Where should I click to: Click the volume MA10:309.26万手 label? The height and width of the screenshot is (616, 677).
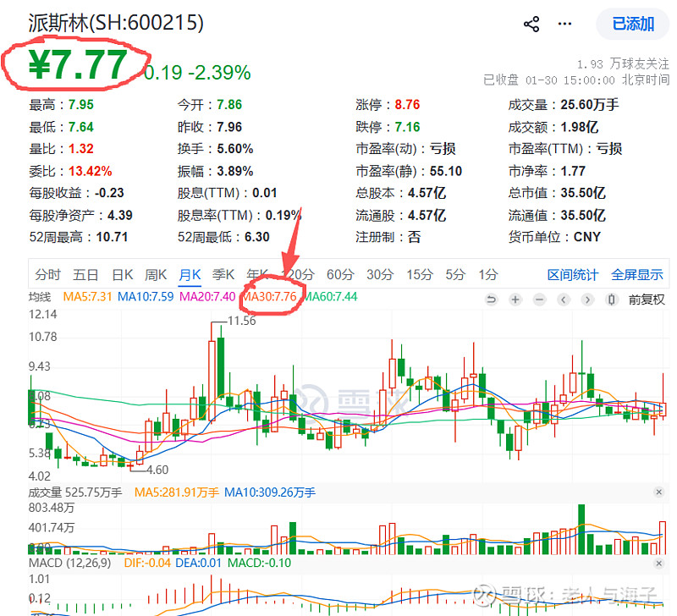[270, 492]
